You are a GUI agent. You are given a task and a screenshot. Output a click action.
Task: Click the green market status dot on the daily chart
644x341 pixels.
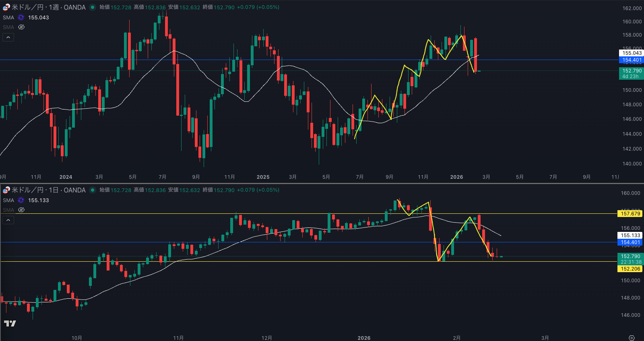pos(93,190)
